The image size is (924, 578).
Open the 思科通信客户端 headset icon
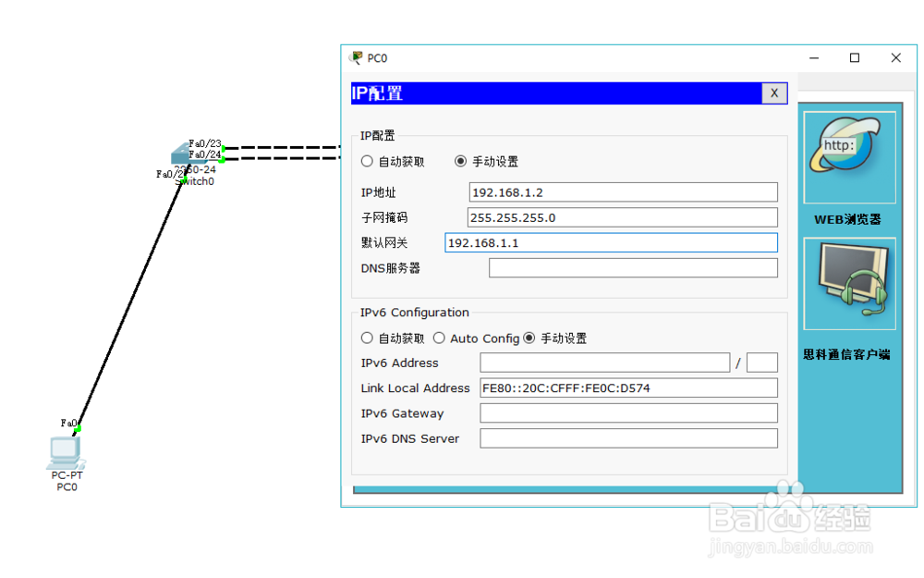pos(849,284)
